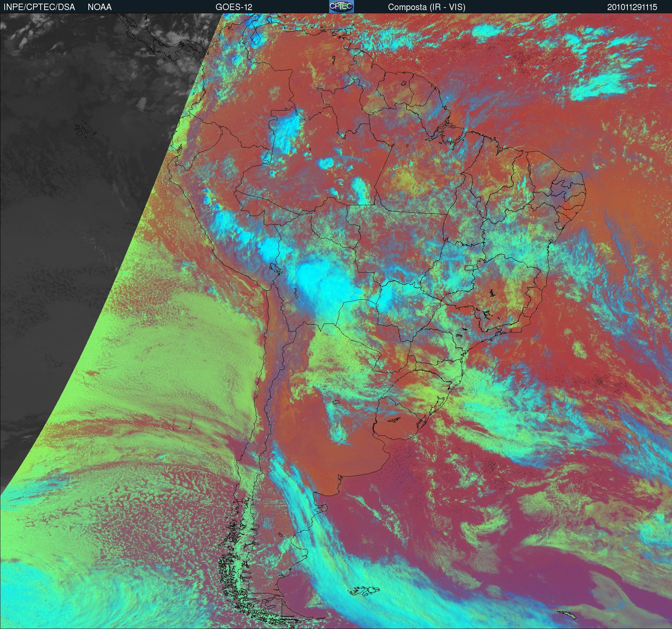Click the INPE/CPTEC/DSA header label

pyautogui.click(x=39, y=7)
